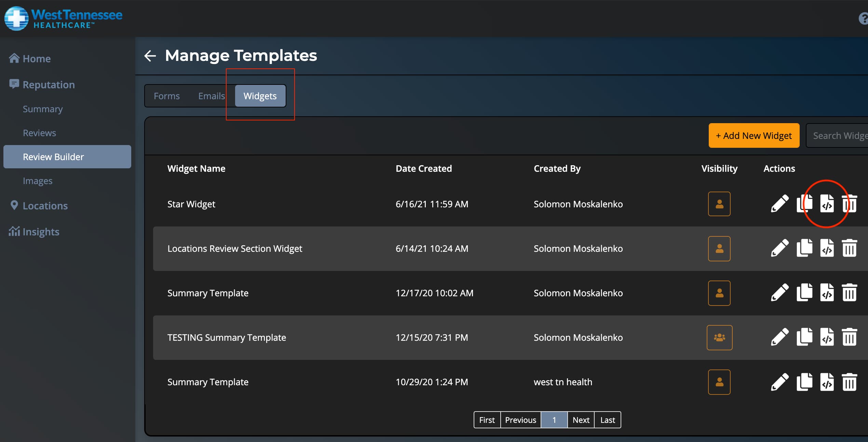Focus the Search Widgets field
868x442 pixels.
pyautogui.click(x=837, y=135)
